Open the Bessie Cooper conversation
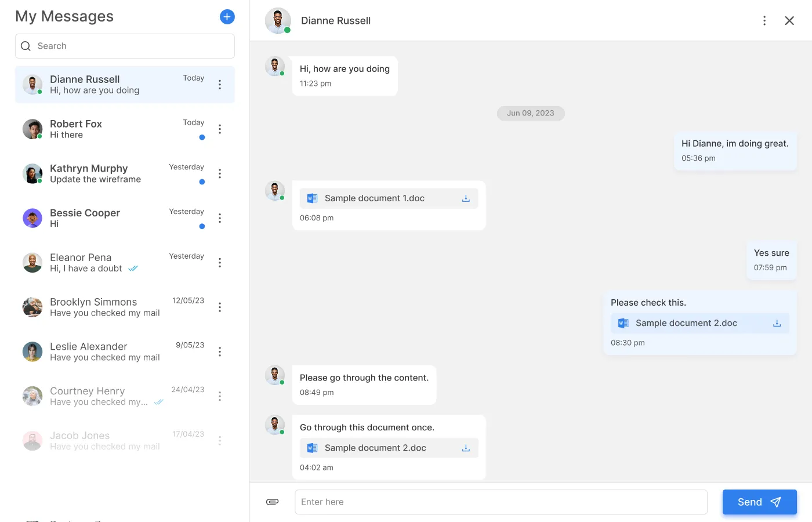 click(104, 218)
